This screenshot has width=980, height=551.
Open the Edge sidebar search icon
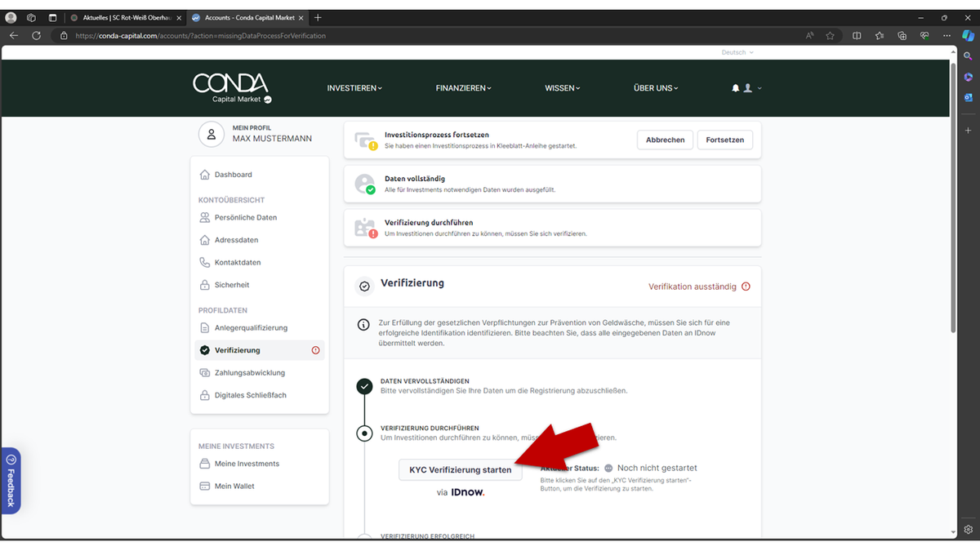point(968,56)
